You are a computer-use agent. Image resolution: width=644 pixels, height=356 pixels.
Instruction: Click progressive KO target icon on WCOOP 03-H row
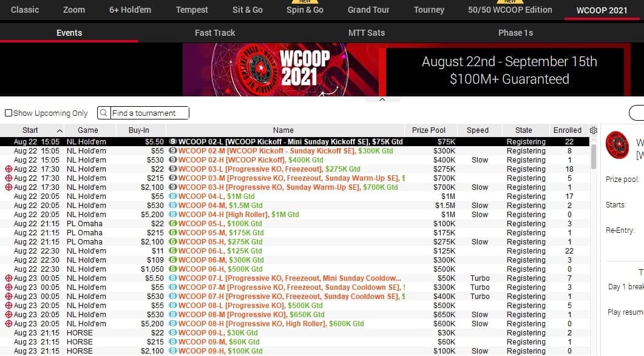click(8, 187)
